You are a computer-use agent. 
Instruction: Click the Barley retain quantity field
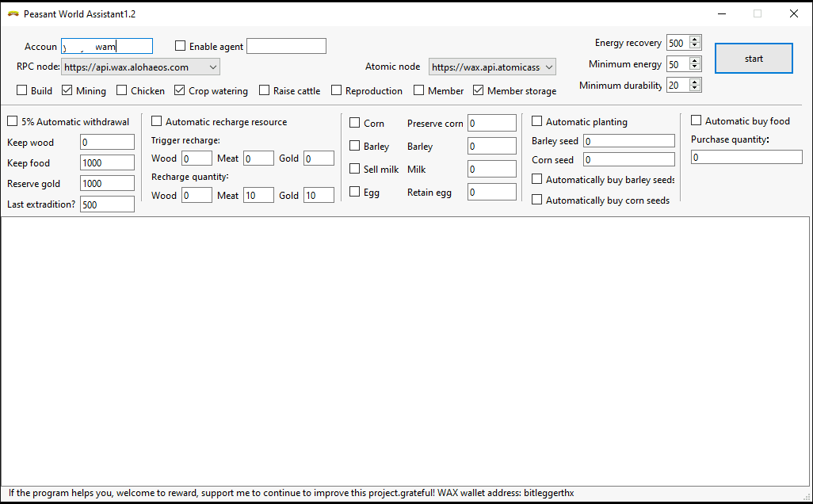(492, 146)
